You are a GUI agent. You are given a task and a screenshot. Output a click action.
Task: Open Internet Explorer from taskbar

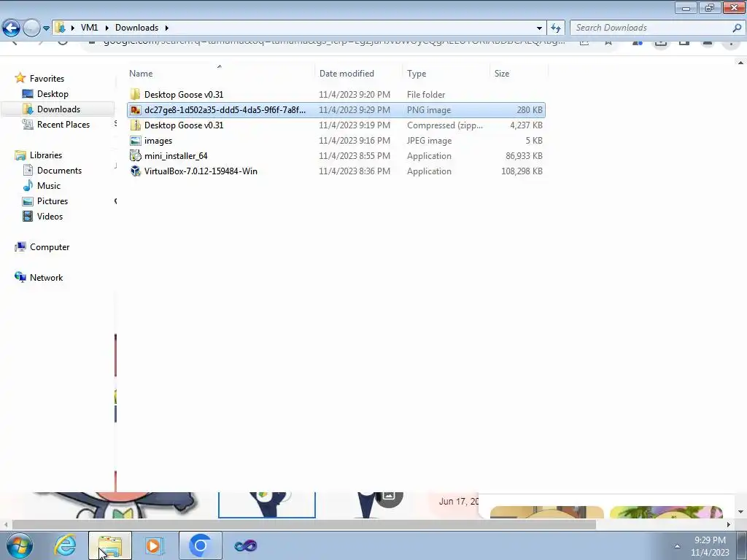(65, 545)
